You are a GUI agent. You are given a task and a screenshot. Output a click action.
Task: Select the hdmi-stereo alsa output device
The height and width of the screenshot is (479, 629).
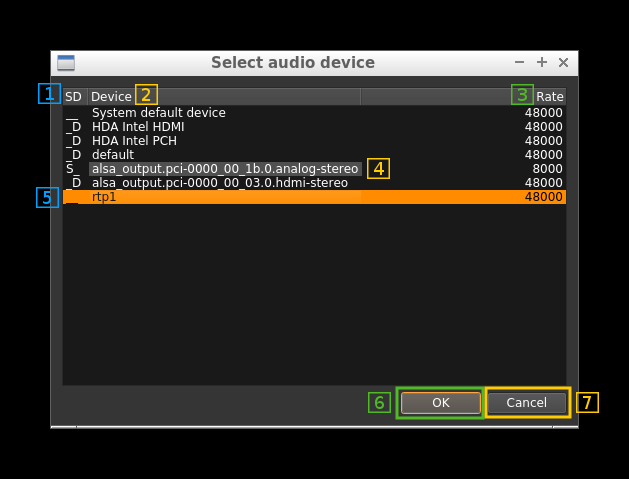pos(219,183)
